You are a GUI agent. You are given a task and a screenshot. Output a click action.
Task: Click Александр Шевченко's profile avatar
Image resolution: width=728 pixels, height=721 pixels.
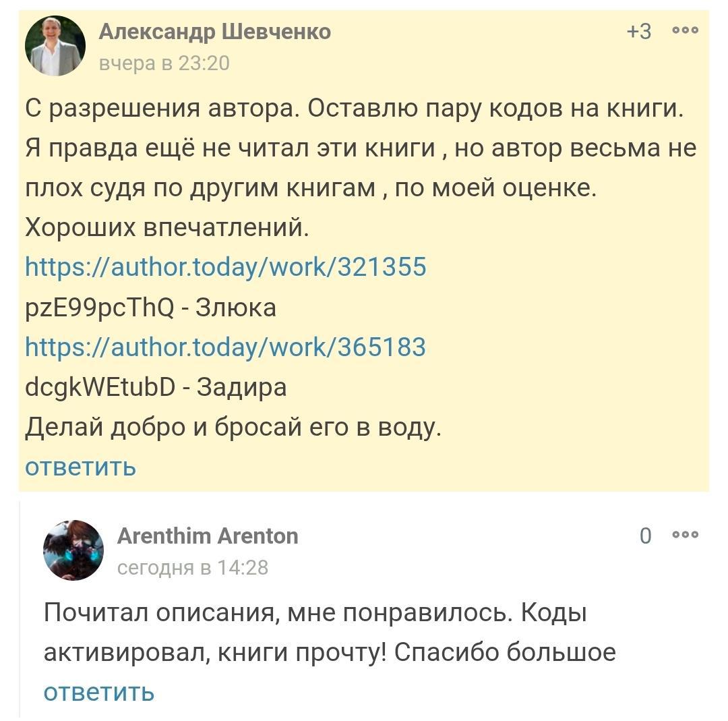point(55,46)
